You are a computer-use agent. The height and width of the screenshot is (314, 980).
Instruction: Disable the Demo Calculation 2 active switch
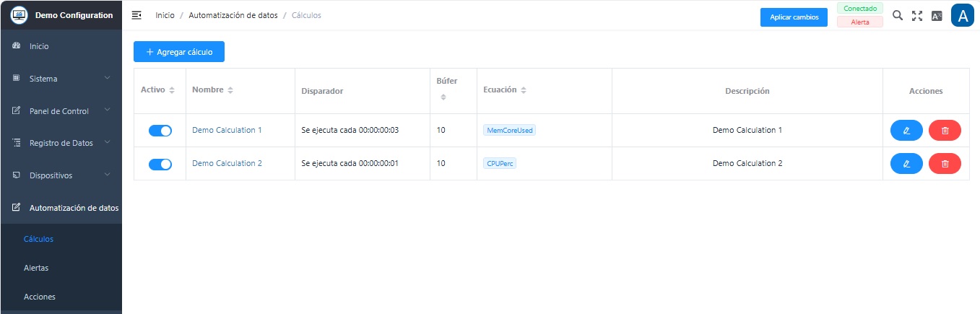(x=160, y=164)
